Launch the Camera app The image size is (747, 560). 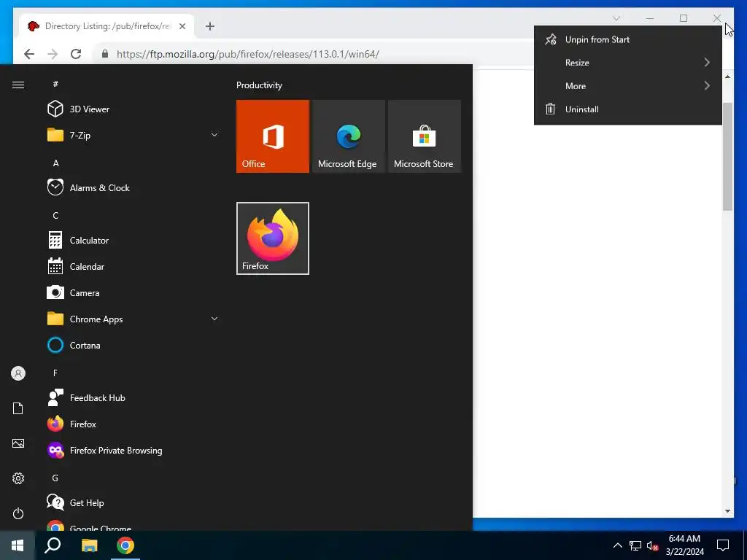133,293
